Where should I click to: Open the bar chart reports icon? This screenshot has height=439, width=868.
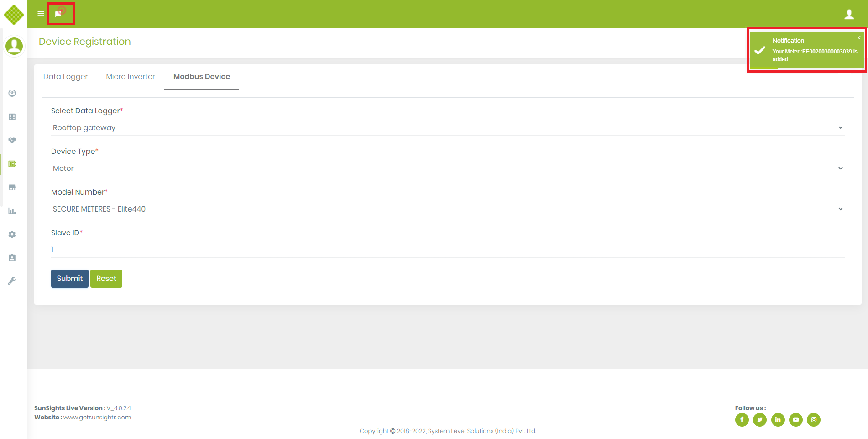12,211
